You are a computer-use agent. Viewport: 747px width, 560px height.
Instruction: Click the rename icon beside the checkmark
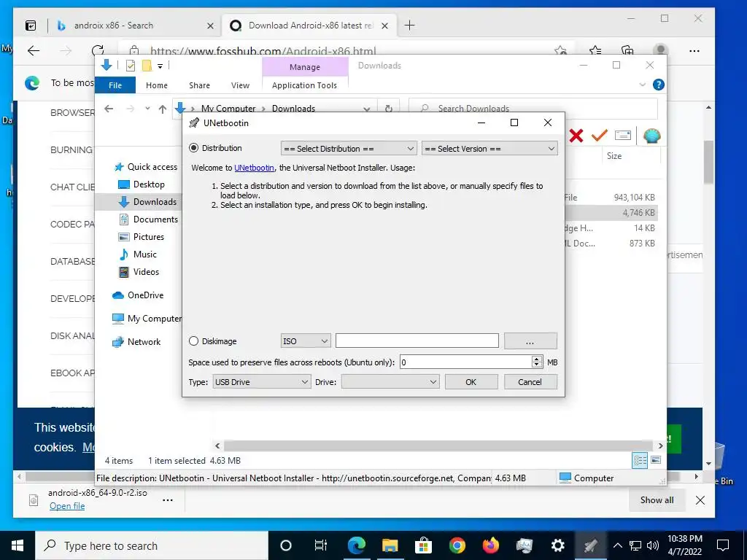point(623,136)
